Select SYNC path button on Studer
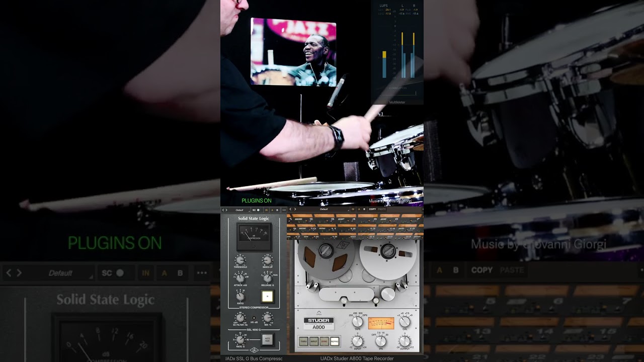Screen dimensions: 644x362 [x=325, y=341]
